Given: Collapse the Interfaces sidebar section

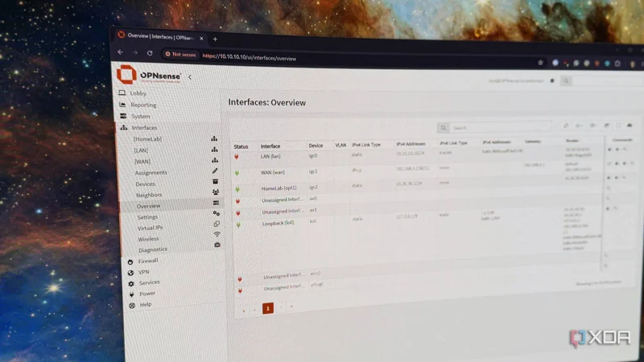Looking at the screenshot, I should pos(144,128).
